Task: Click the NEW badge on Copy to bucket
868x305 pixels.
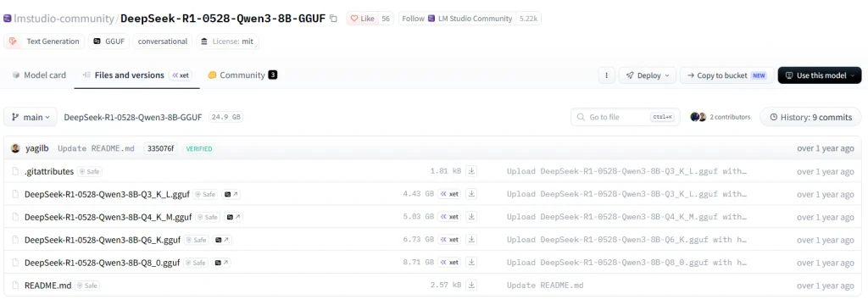Action: pyautogui.click(x=759, y=75)
